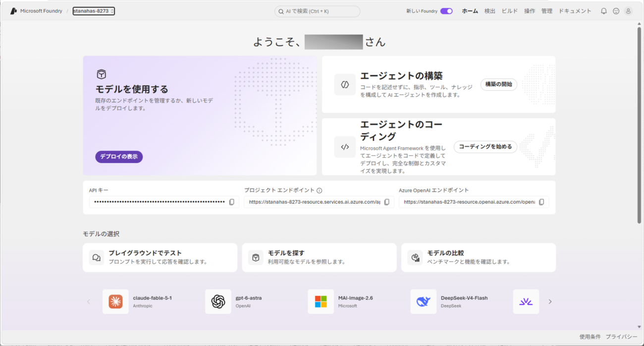Open the プレイグラウンドでテスト card
The height and width of the screenshot is (346, 644).
160,257
